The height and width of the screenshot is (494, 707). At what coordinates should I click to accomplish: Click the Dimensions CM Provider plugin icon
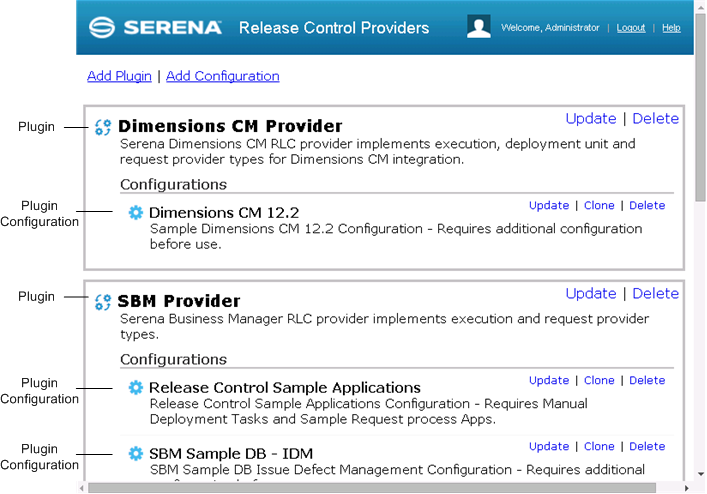pos(103,127)
